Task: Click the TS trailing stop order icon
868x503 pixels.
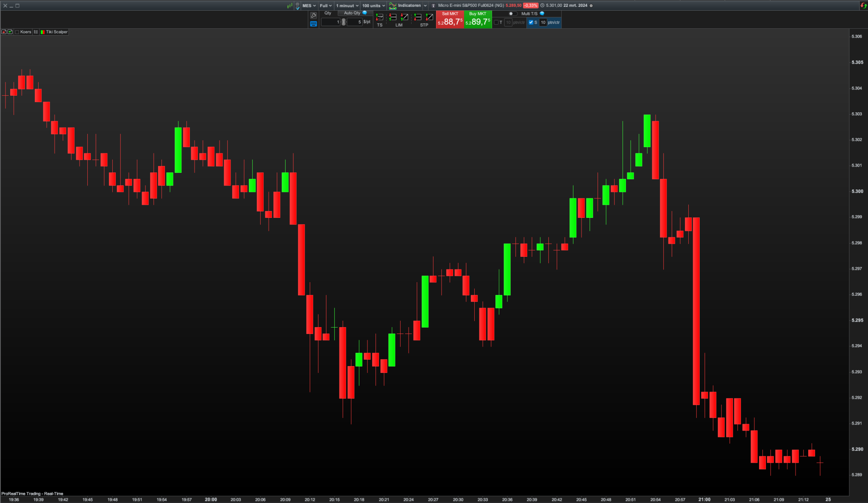Action: 379,17
